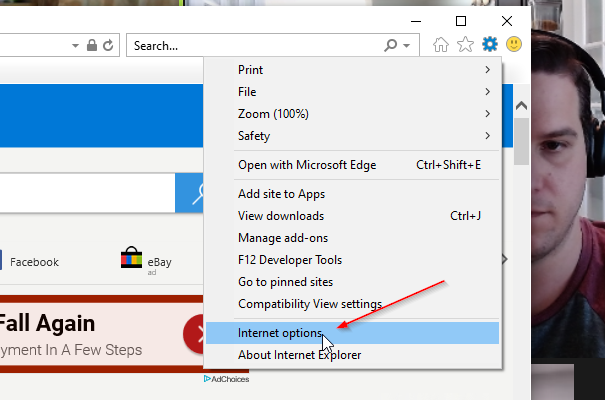Image resolution: width=605 pixels, height=400 pixels.
Task: Close the Internet Explorer window
Action: click(x=507, y=21)
